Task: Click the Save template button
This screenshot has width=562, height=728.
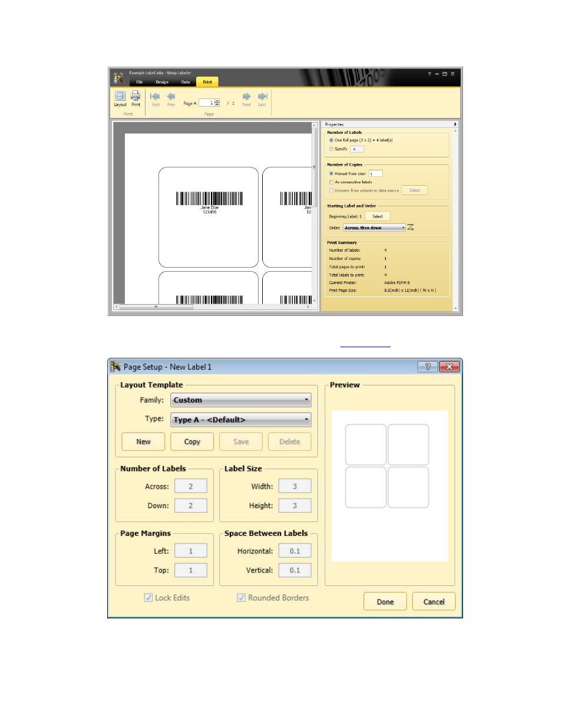Action: (x=241, y=442)
